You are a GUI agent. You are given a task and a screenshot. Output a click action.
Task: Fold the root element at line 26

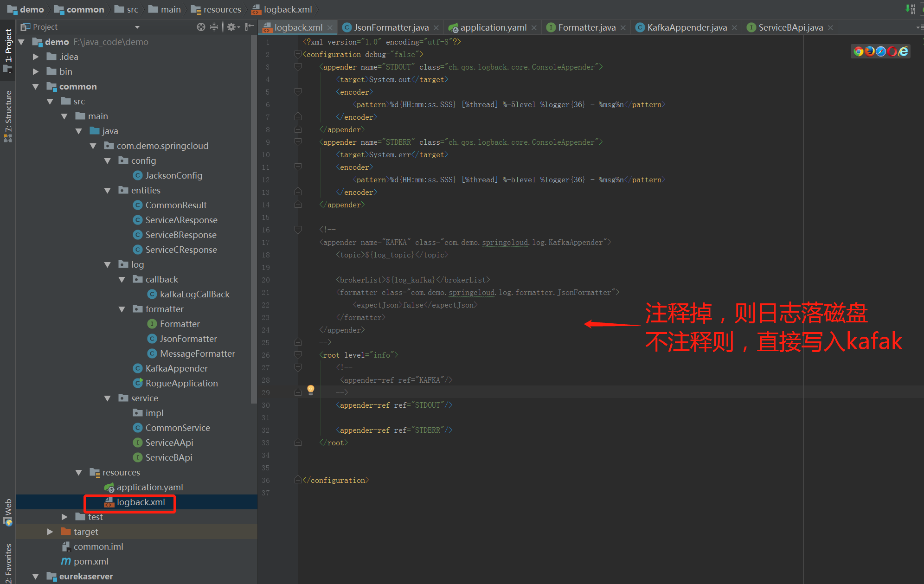pyautogui.click(x=298, y=355)
